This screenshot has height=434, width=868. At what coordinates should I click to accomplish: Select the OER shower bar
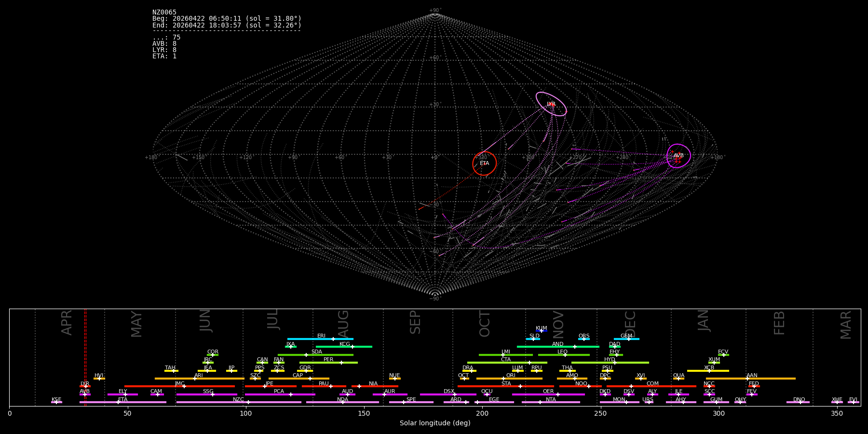coord(548,394)
